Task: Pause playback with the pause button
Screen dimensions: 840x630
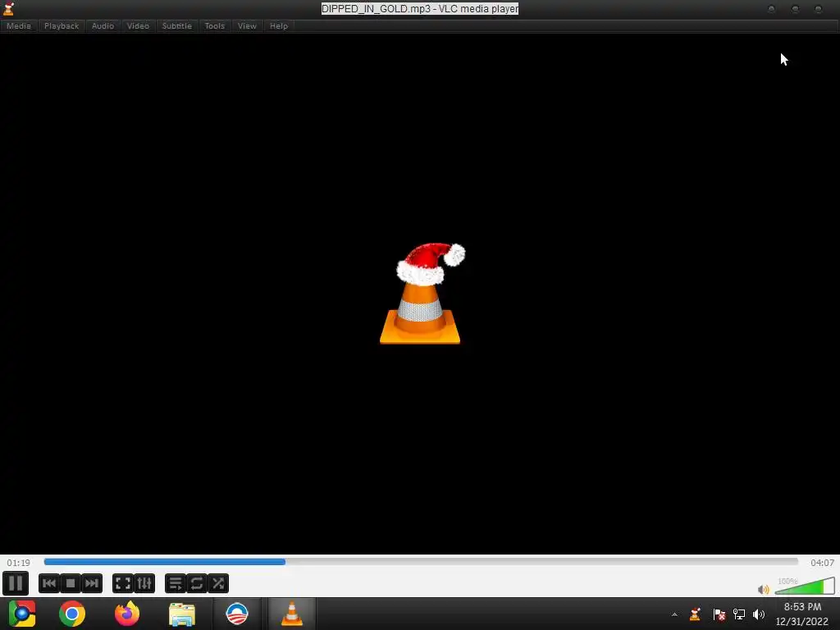Action: (16, 583)
